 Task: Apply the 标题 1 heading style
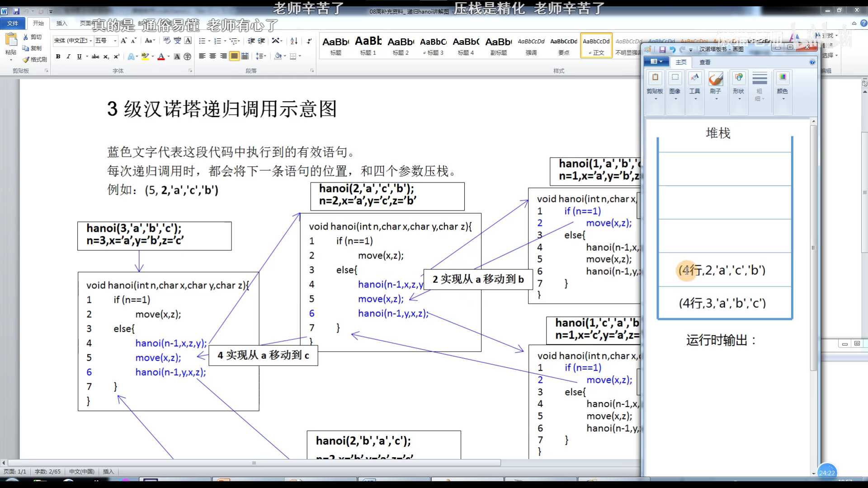click(368, 46)
